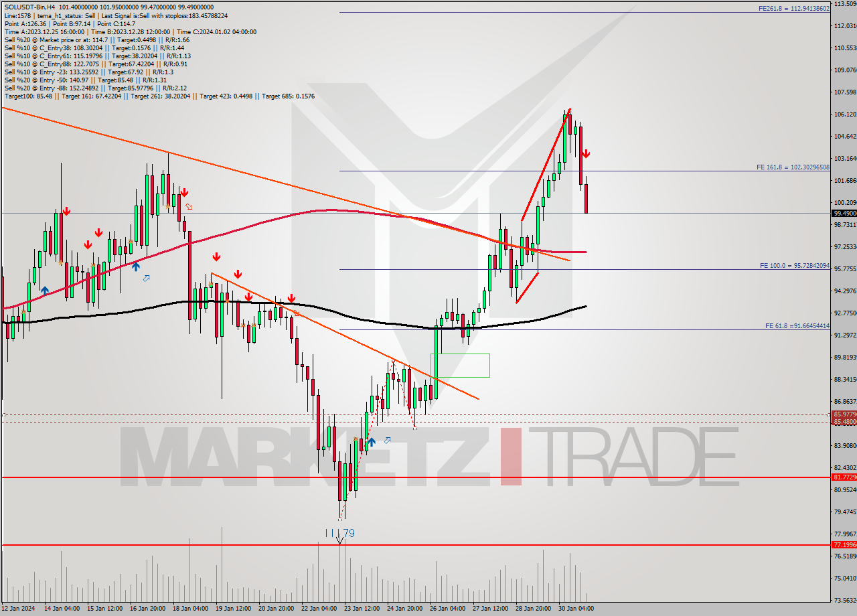Select the FE 161.8 = 102.30296508 label
The width and height of the screenshot is (857, 616).
click(793, 167)
